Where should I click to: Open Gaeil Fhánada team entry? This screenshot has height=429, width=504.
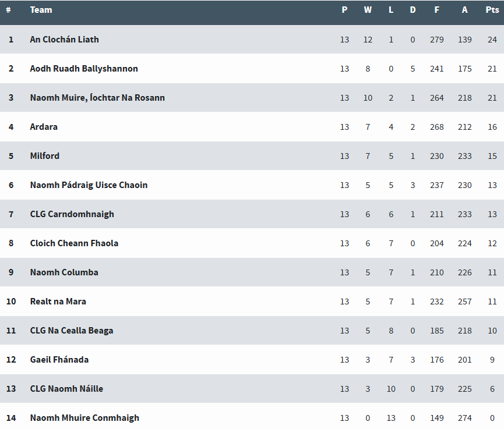(59, 360)
